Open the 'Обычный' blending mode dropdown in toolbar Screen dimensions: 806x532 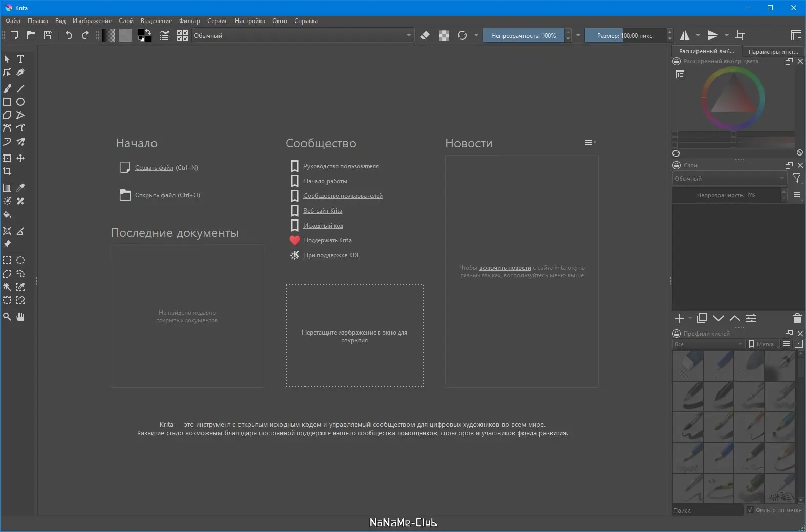302,35
